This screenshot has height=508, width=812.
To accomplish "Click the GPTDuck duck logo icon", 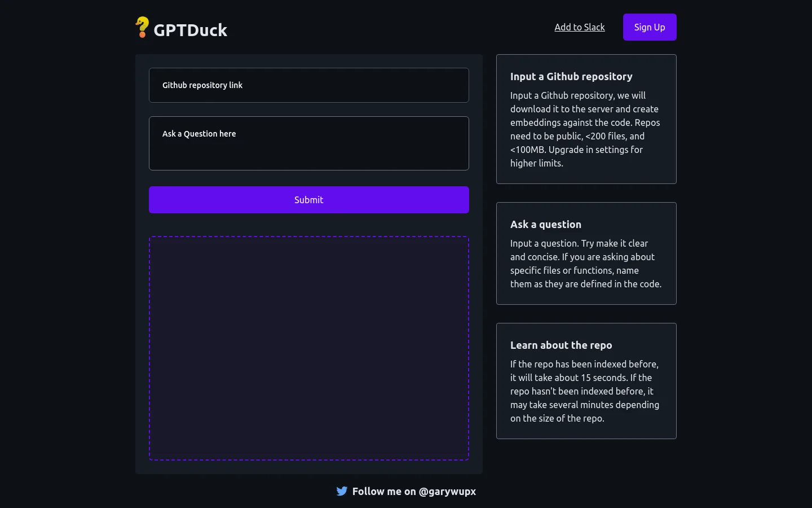I will click(x=142, y=27).
